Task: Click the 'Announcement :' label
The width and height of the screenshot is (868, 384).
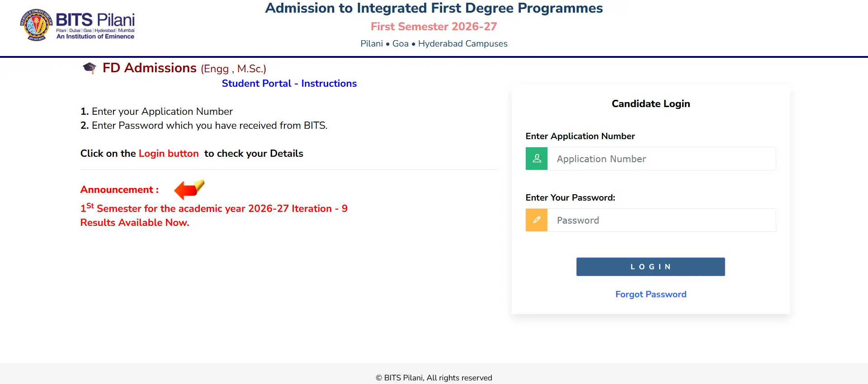Action: (x=120, y=190)
